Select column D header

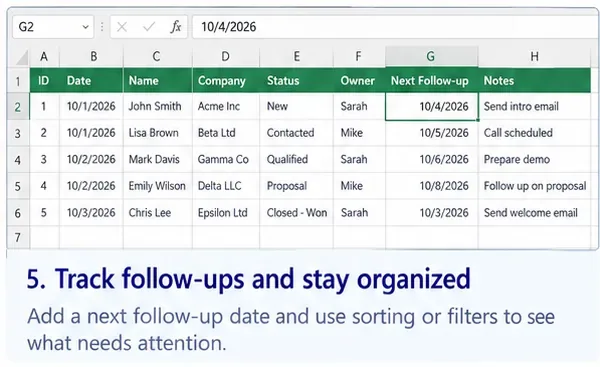[226, 57]
